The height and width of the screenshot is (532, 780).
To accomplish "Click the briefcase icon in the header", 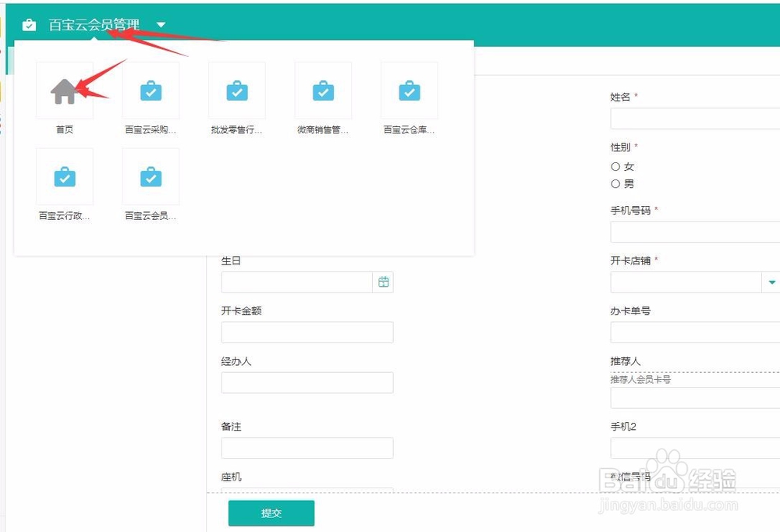I will click(x=30, y=25).
